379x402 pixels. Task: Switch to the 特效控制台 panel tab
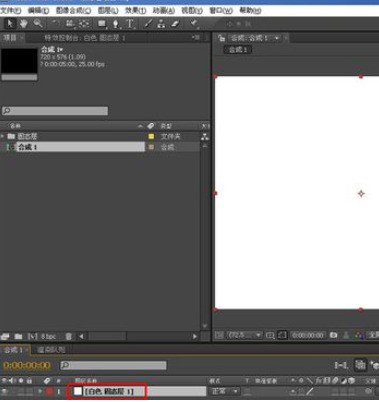coord(85,38)
